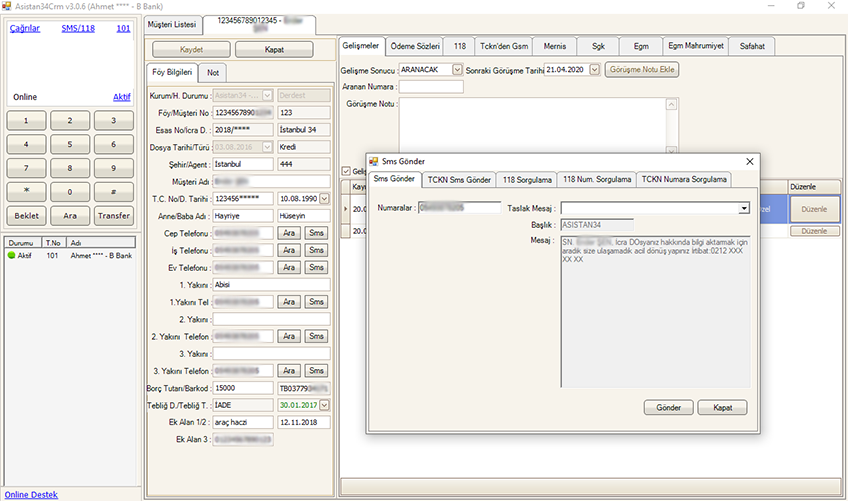Click Kapat button next to Kaydet
The height and width of the screenshot is (501, 848).
[274, 49]
